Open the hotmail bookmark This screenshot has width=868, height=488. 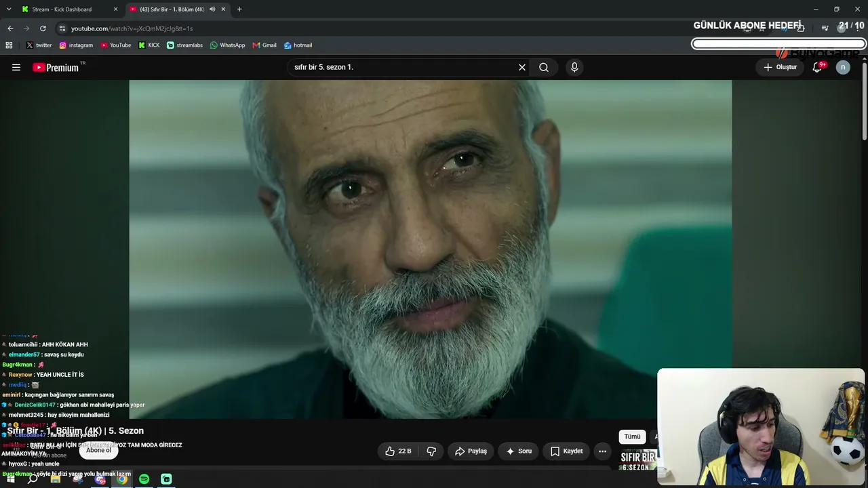click(298, 45)
